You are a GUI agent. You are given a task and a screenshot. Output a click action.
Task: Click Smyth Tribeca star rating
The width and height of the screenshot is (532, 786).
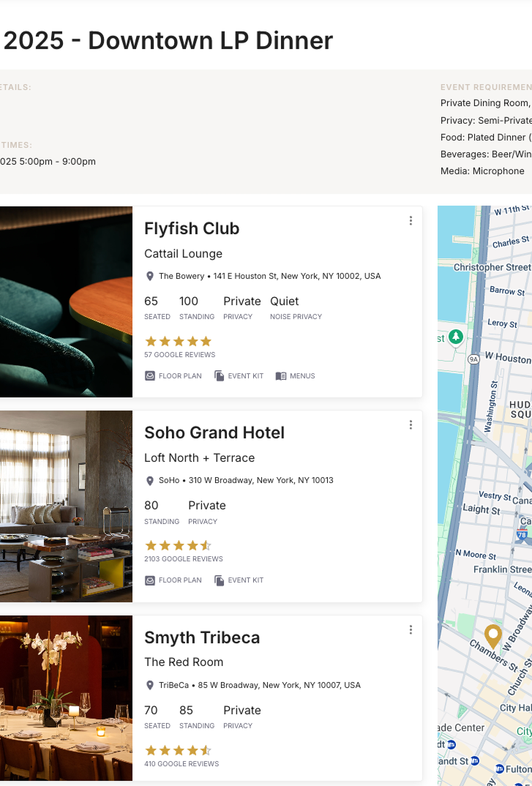click(x=178, y=751)
